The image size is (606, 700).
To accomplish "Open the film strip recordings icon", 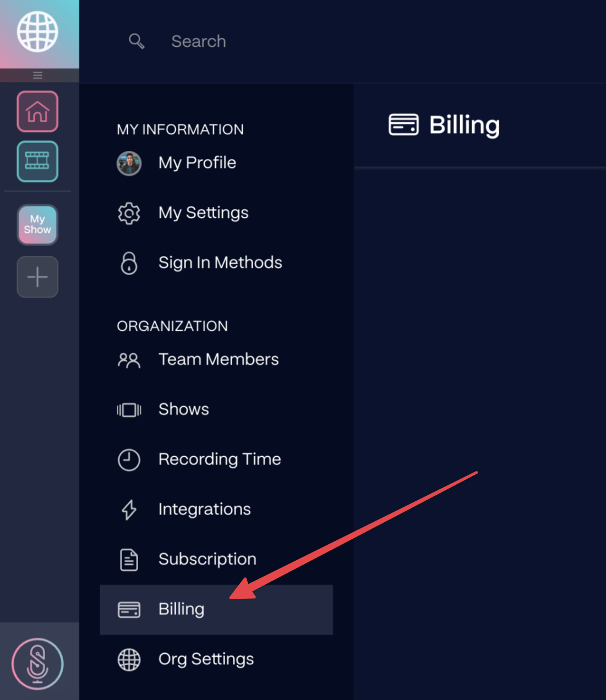I will coord(37,161).
